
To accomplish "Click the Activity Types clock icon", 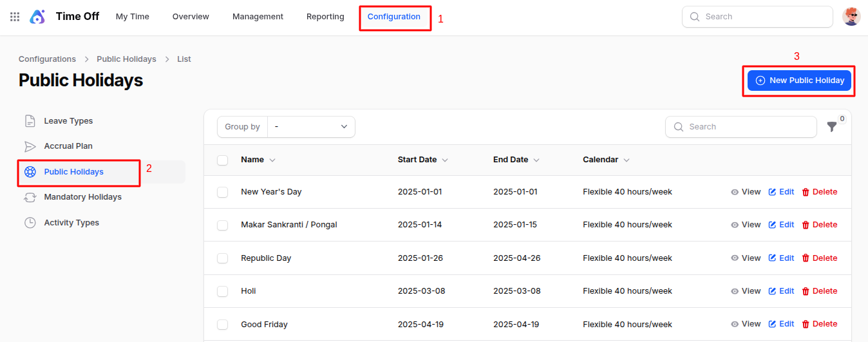I will tap(30, 223).
